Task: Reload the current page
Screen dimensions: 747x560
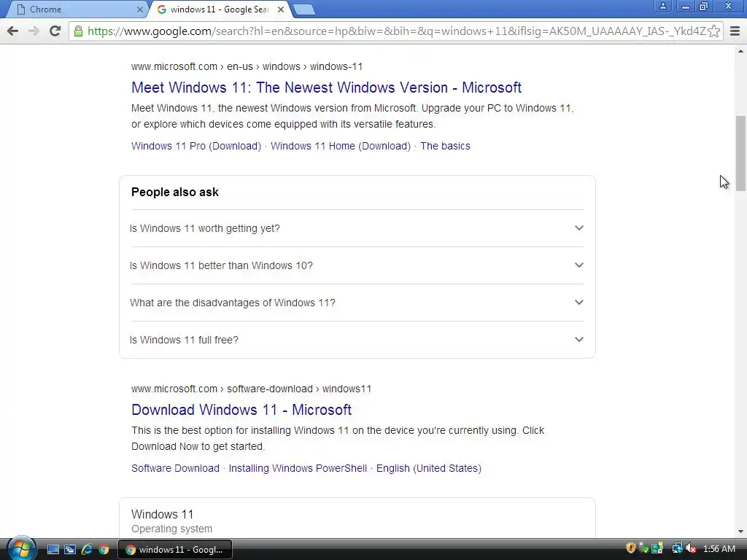Action: click(55, 31)
